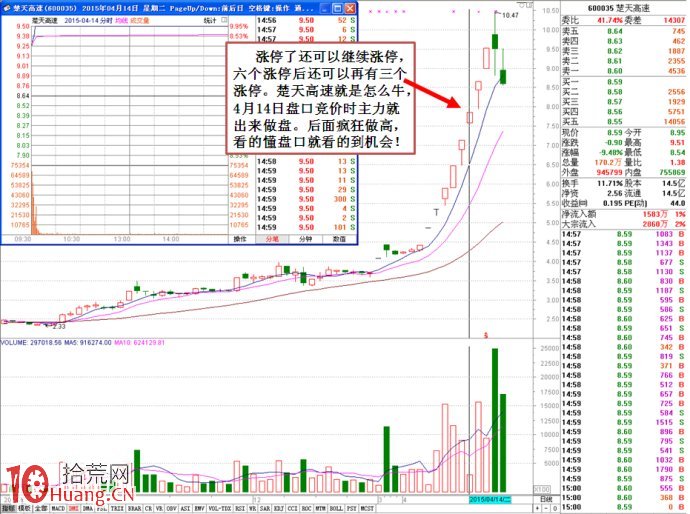
Task: Close the 楚天高速 intraday popup
Action: point(349,8)
